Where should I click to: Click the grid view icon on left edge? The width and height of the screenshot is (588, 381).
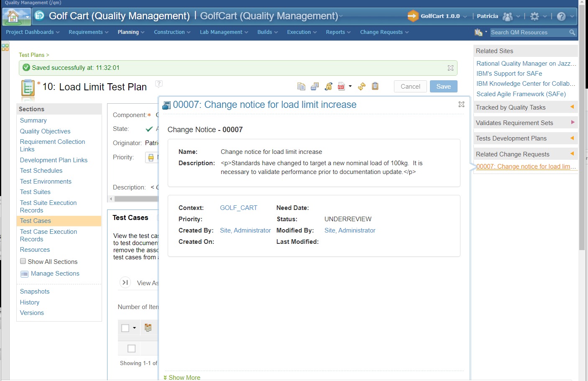(x=5, y=47)
